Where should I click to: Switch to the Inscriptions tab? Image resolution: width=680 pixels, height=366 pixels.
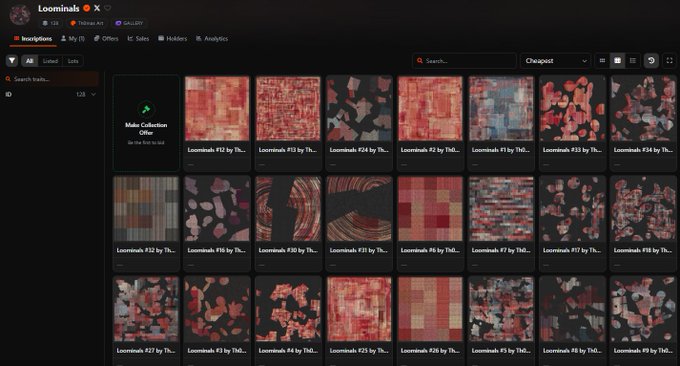(33, 39)
